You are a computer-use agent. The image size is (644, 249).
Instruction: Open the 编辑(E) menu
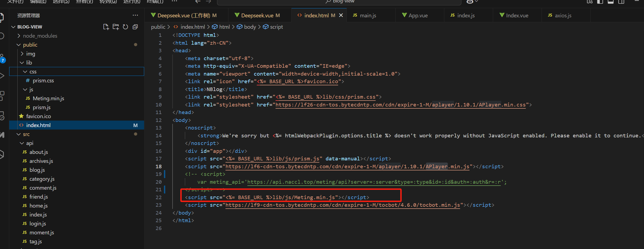coord(38,2)
